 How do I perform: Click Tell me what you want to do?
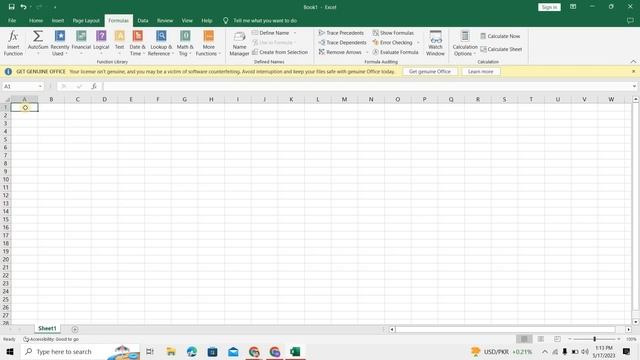click(x=265, y=20)
